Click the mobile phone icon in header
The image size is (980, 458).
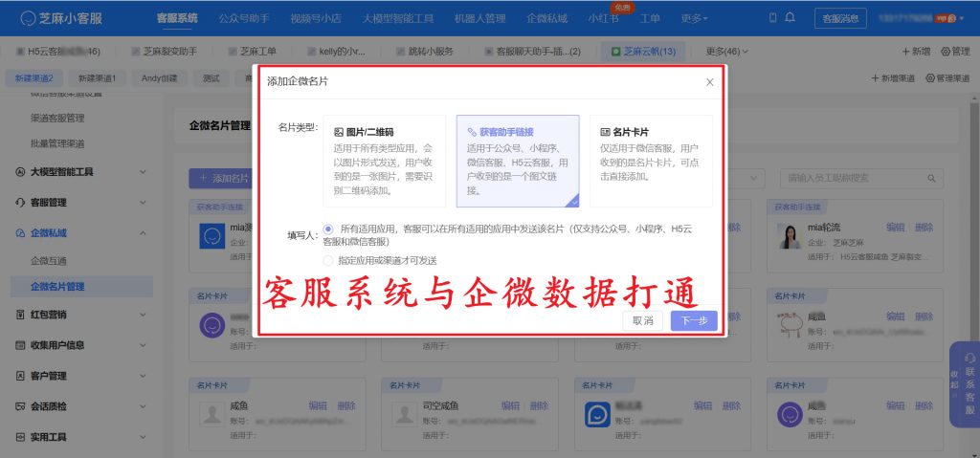pos(773,17)
